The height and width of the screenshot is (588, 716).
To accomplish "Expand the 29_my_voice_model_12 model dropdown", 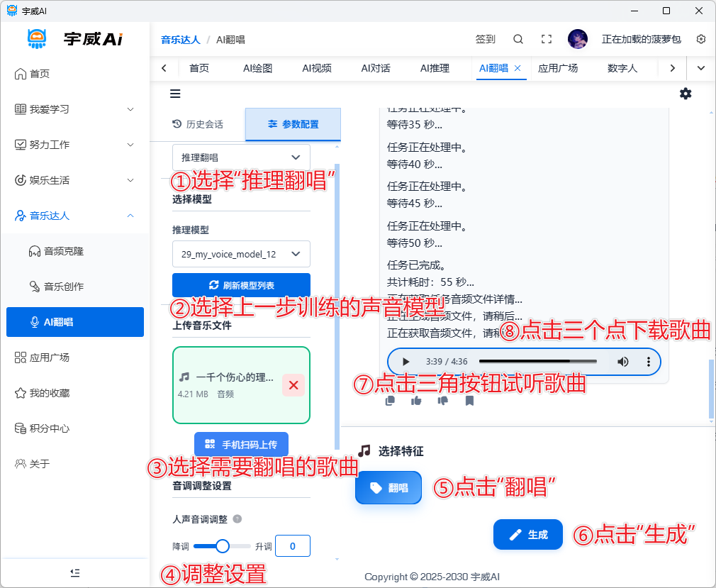I will tap(241, 254).
